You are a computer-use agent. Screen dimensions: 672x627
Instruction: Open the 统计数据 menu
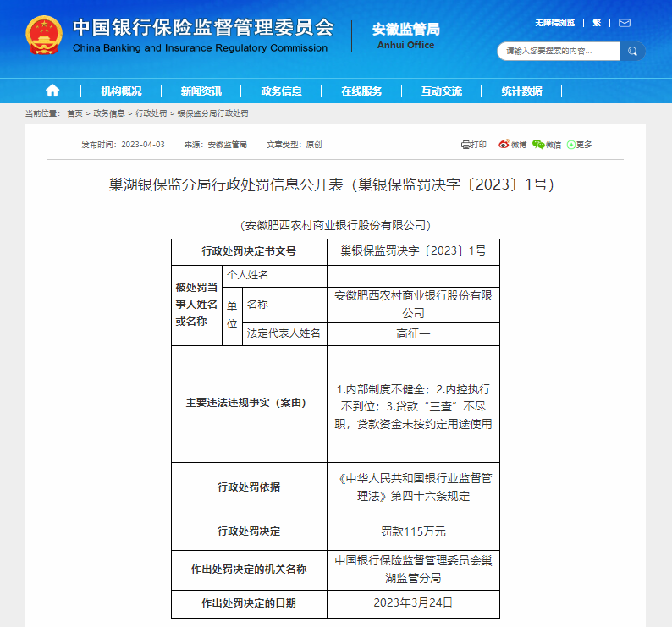point(522,91)
